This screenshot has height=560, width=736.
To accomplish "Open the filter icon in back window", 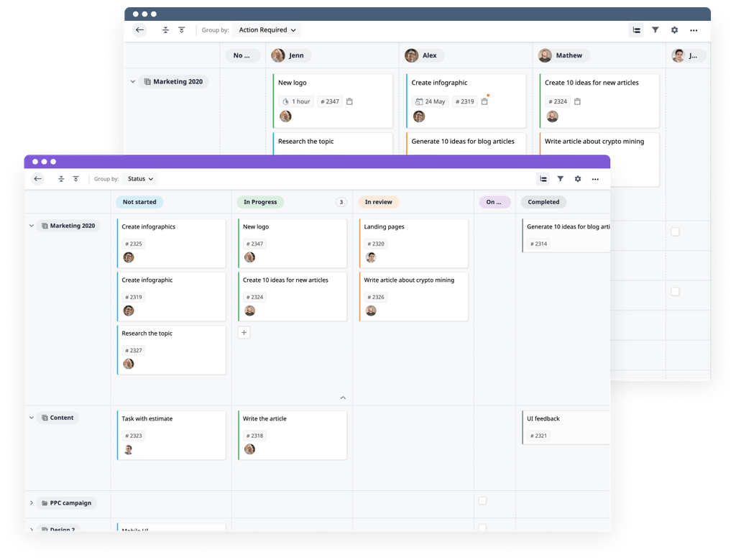I will point(655,30).
